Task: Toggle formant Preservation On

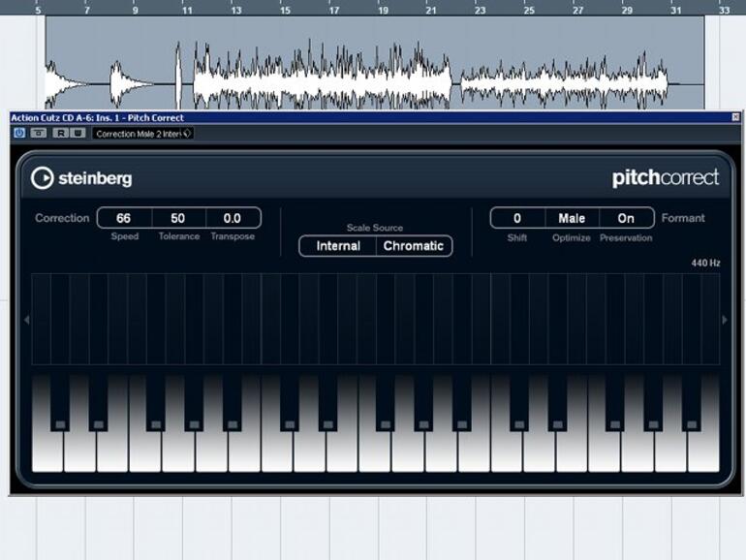Action: pos(626,218)
